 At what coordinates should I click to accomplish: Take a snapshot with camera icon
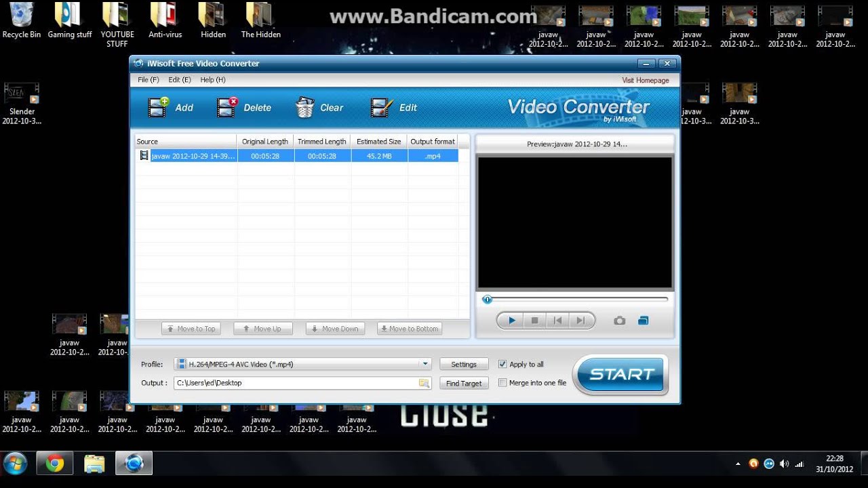click(x=620, y=321)
